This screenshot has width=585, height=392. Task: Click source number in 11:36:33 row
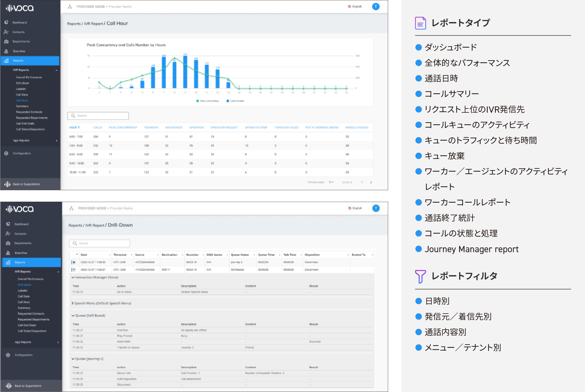click(145, 262)
